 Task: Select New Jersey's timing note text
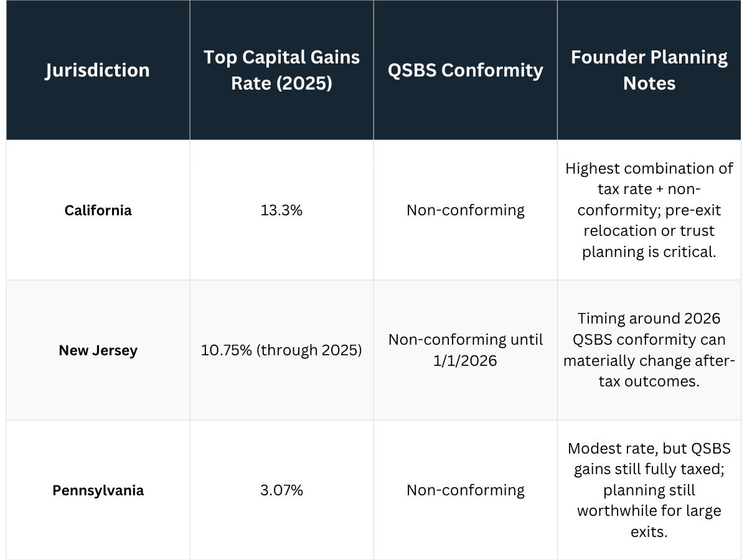click(649, 350)
